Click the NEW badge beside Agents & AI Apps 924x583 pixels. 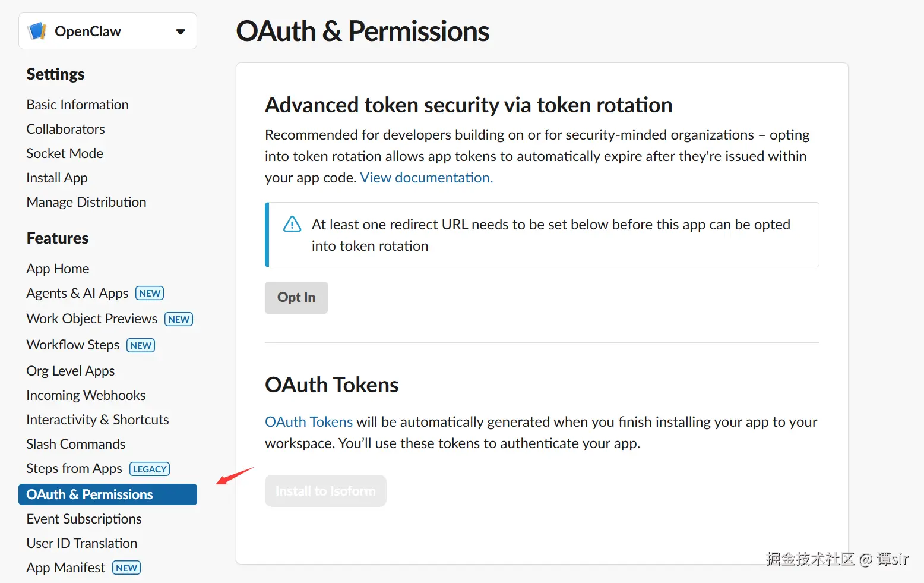coord(150,294)
